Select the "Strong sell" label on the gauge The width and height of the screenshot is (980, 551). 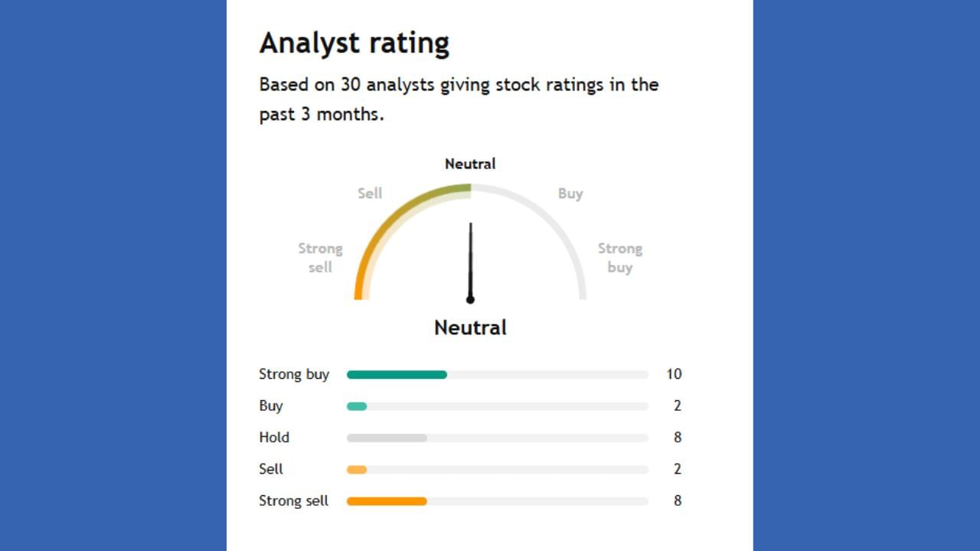point(320,258)
